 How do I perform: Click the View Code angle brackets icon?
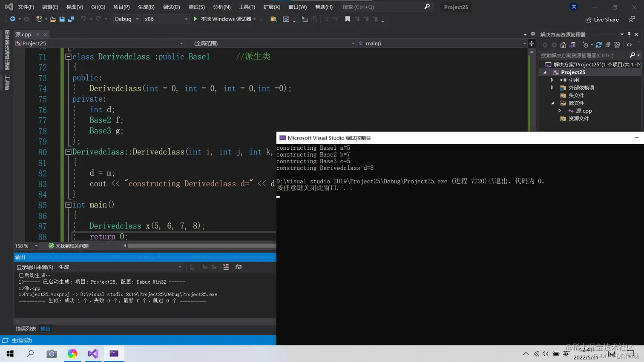(x=630, y=45)
